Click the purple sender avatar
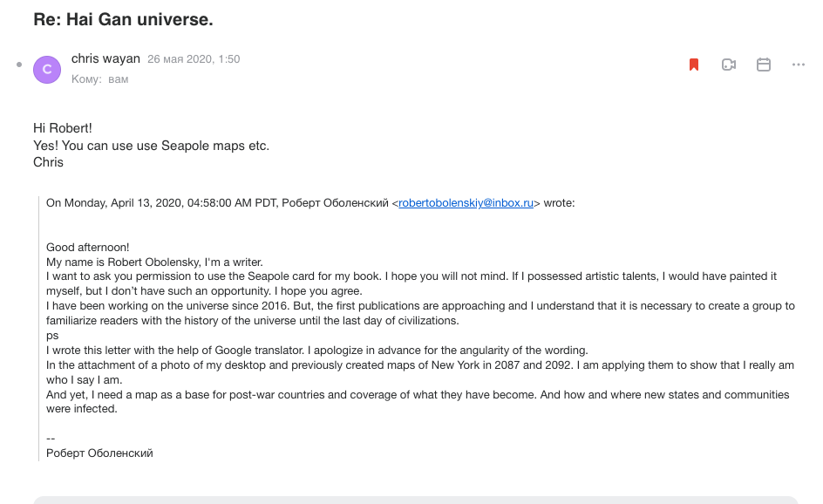Image resolution: width=823 pixels, height=504 pixels. point(47,69)
